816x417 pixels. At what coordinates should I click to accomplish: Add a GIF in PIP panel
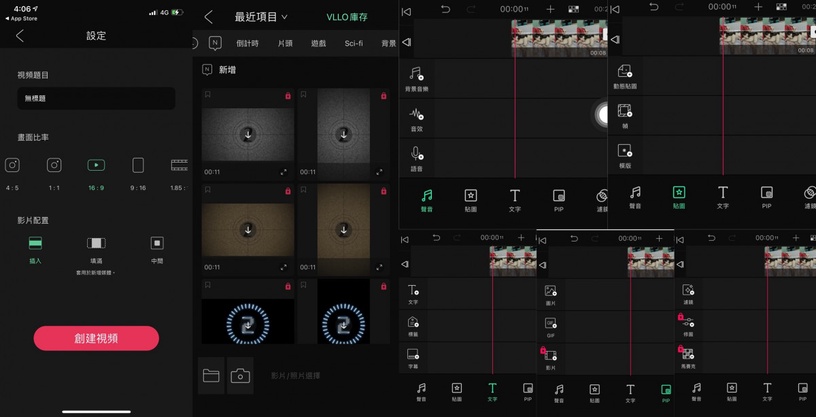[x=551, y=327]
